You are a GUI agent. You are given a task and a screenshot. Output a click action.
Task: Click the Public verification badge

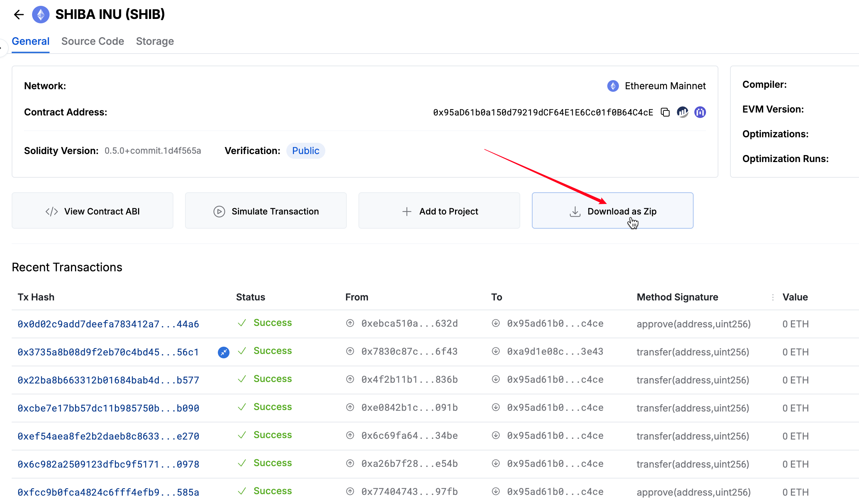point(306,151)
